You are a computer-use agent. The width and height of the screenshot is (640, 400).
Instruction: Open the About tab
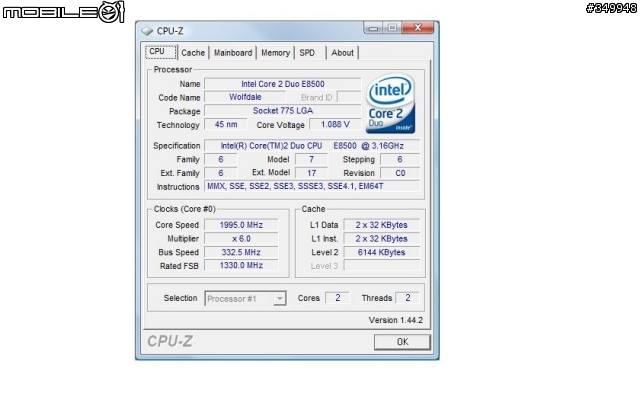[x=342, y=53]
